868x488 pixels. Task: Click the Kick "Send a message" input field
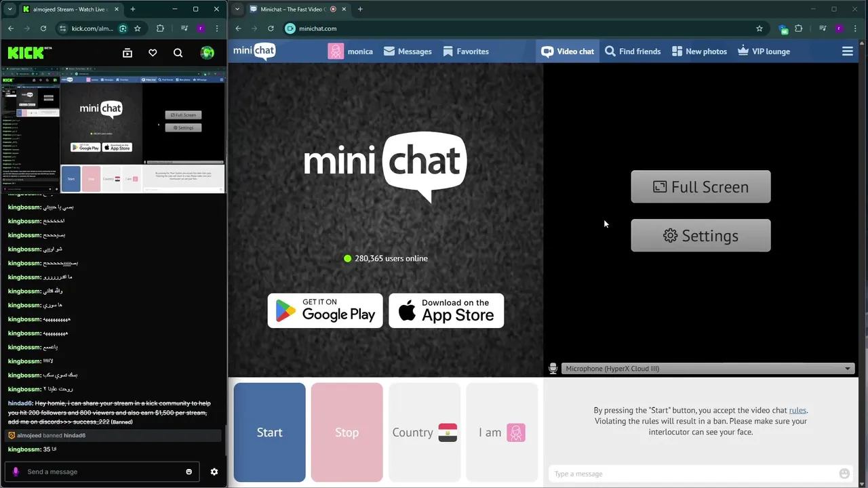click(x=102, y=472)
